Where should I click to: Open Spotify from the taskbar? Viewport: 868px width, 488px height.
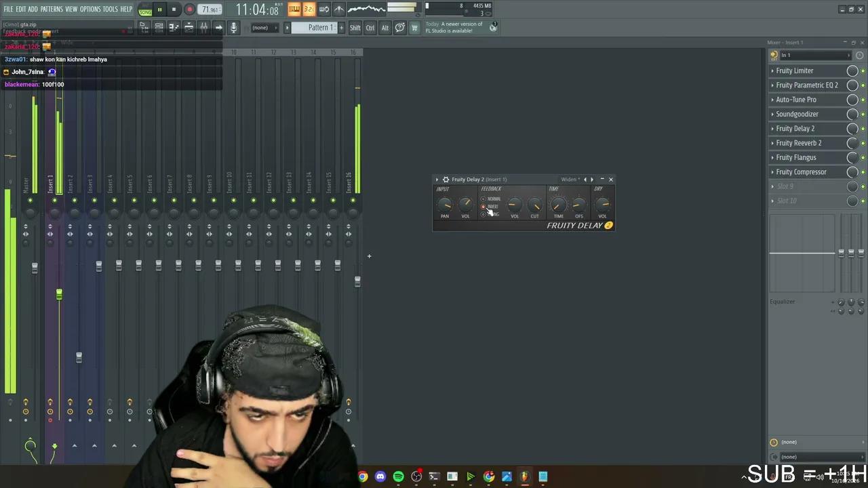tap(398, 476)
